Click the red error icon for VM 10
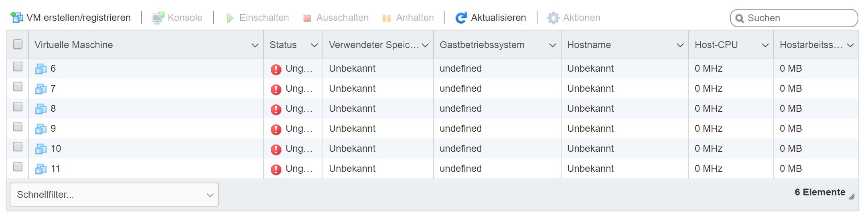This screenshot has width=868, height=221. (x=276, y=149)
